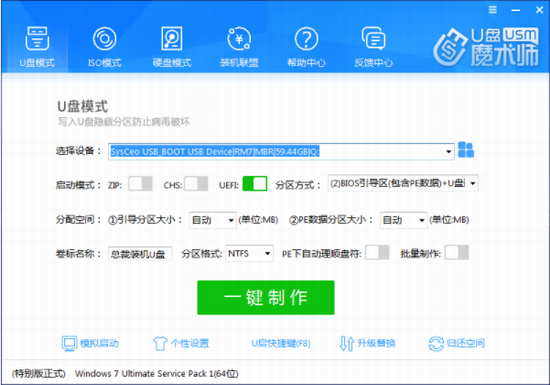Click the 卷标名称 volume label field
Screen dimensions: 550x385
point(140,254)
